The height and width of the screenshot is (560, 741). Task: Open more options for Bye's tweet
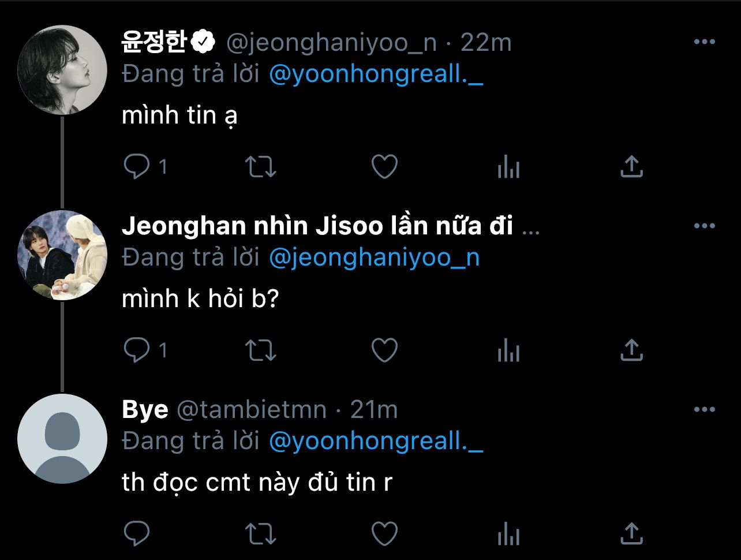tap(704, 409)
